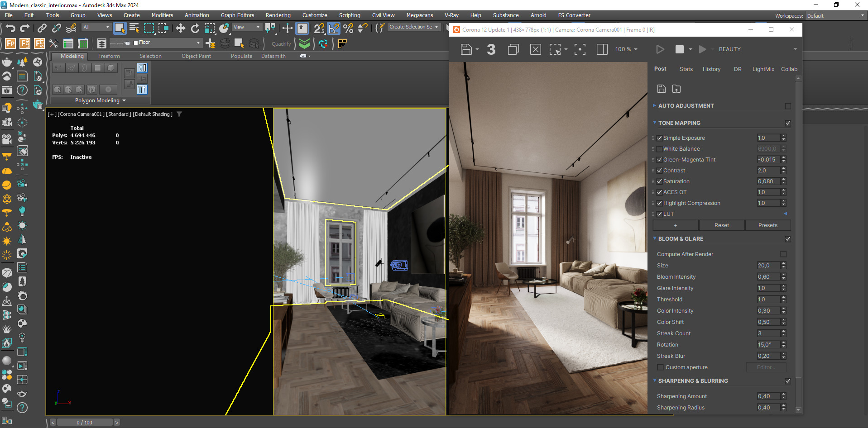Select the Freeform ribbon tab
868x428 pixels.
coord(109,56)
